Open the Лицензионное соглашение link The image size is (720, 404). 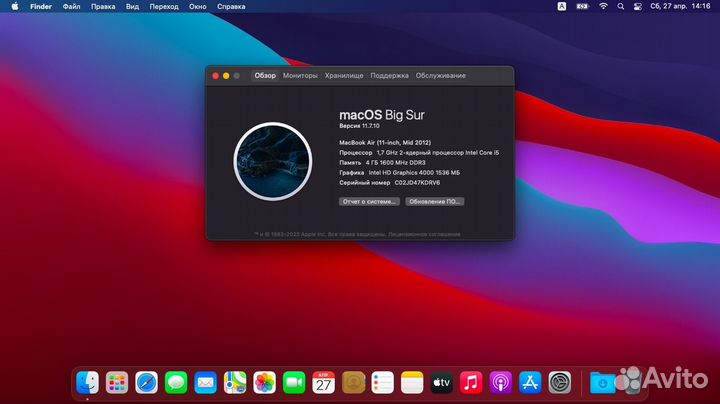point(424,234)
